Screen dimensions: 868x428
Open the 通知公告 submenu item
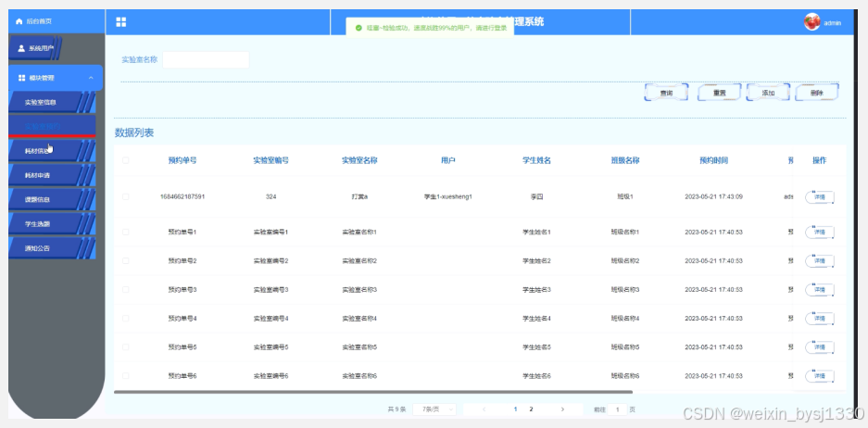coord(52,248)
